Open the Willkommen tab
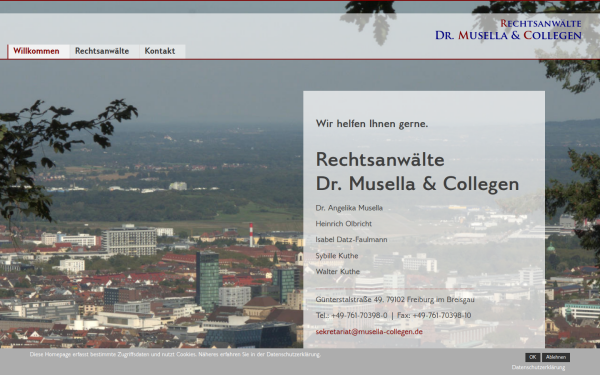The width and height of the screenshot is (600, 375). pyautogui.click(x=38, y=51)
